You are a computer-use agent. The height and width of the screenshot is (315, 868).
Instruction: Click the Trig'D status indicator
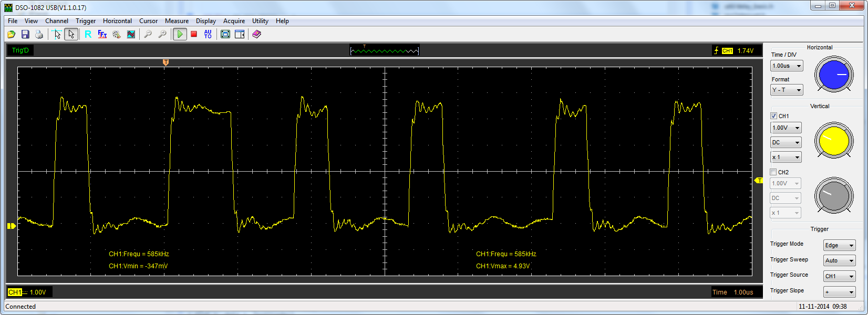(x=20, y=50)
